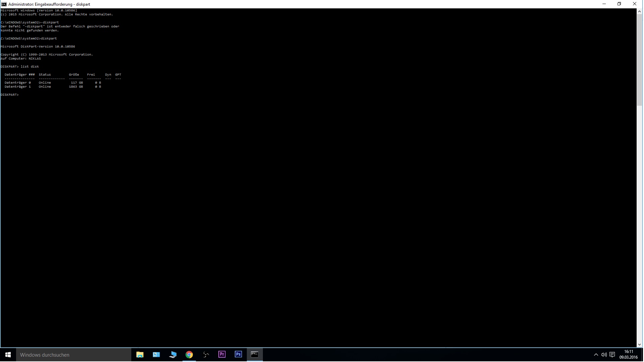Screen dimensions: 644x362
Task: Open File Explorer from the taskbar
Action: (140, 355)
